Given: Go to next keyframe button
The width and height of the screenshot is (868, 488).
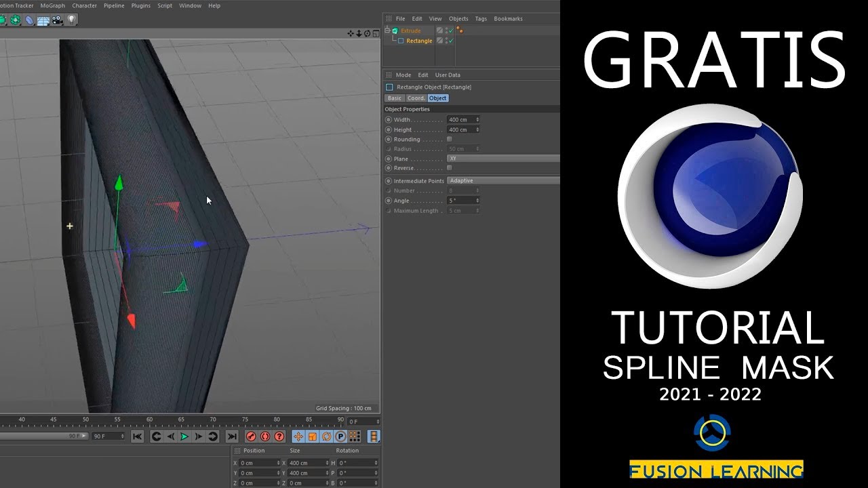Looking at the screenshot, I should (x=212, y=436).
